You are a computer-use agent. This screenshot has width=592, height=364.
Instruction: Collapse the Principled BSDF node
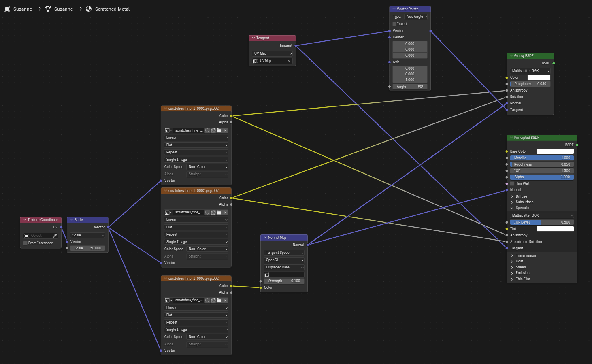[511, 138]
